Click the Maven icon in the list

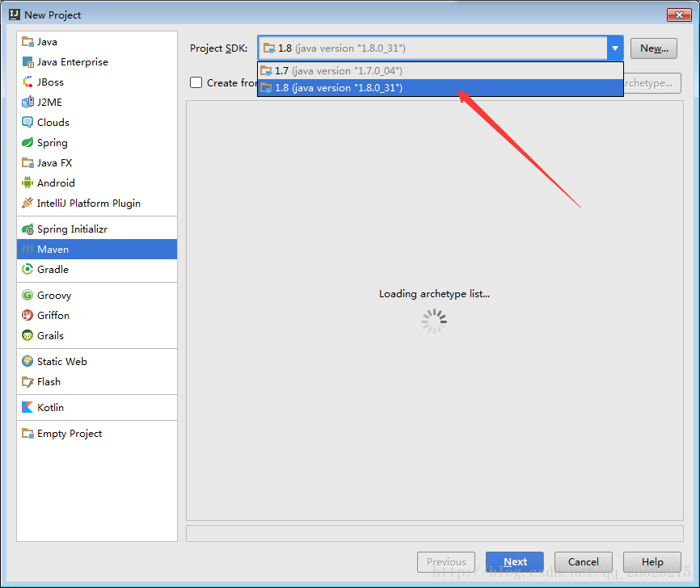click(27, 250)
